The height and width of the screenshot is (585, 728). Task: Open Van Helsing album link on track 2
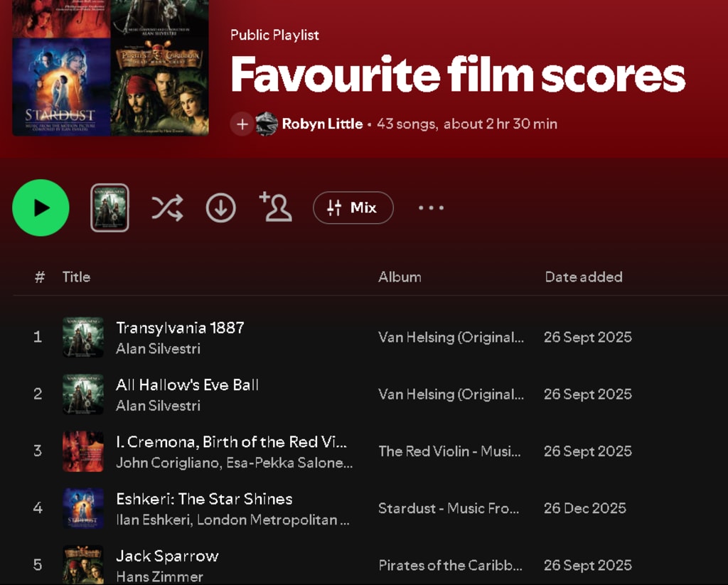click(x=451, y=395)
